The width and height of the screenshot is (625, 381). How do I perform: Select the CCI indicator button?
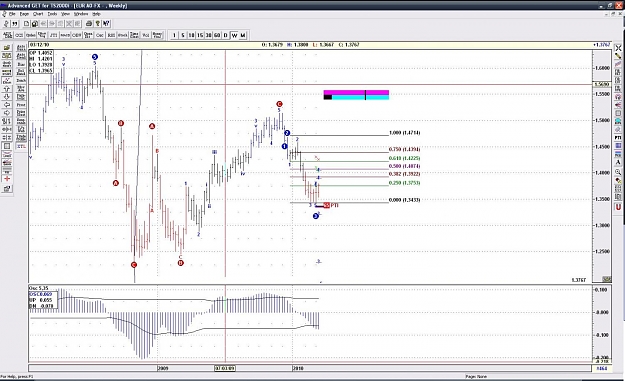(19, 35)
